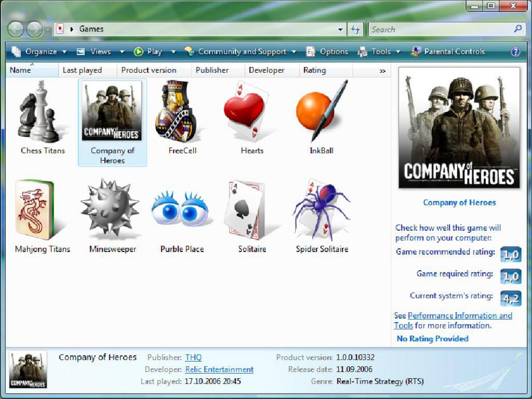Click the Company of Heroes title link
532x399 pixels.
pos(459,202)
